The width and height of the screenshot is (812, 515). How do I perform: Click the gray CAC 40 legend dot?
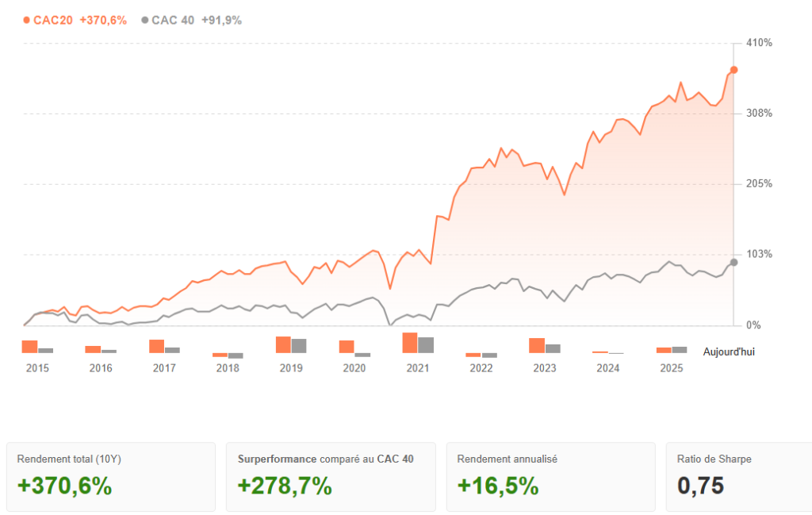(144, 21)
